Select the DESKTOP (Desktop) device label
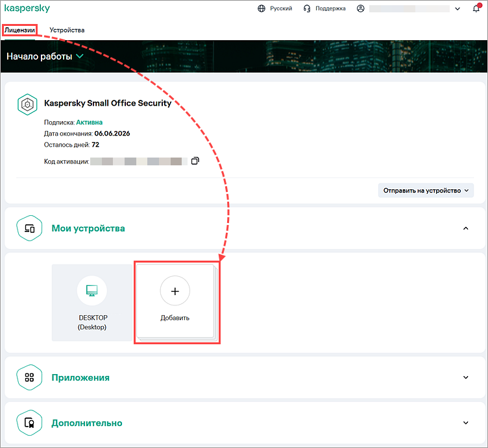The width and height of the screenshot is (488, 448). coord(92,322)
